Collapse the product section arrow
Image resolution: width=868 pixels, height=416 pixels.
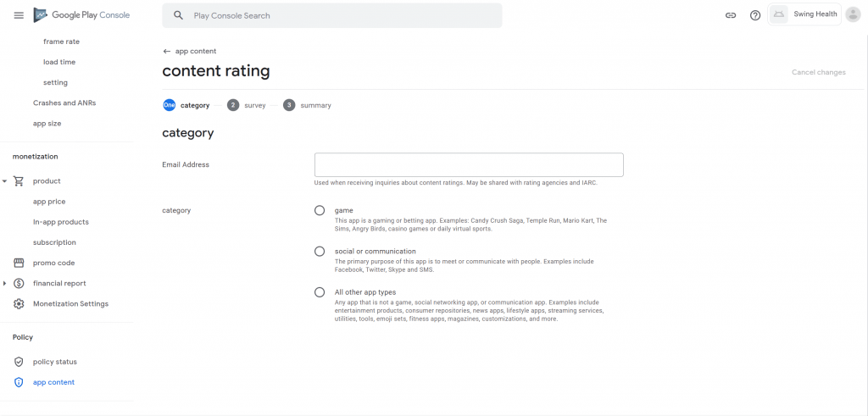(4, 181)
